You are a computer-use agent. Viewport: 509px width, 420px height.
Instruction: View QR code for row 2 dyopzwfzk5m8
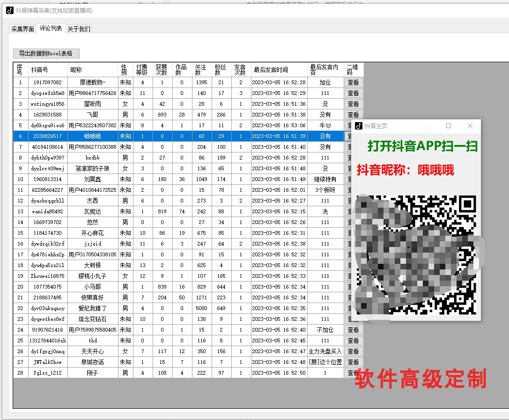[353, 93]
